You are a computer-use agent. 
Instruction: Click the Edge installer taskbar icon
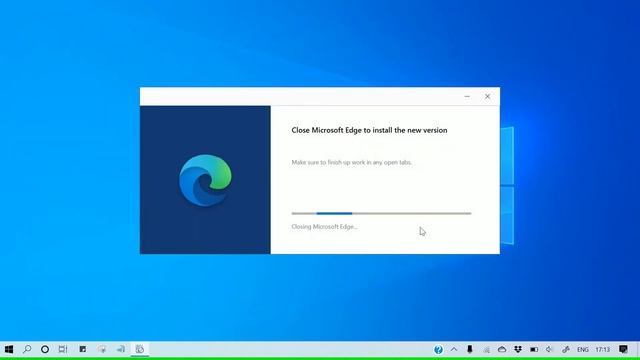pyautogui.click(x=140, y=349)
